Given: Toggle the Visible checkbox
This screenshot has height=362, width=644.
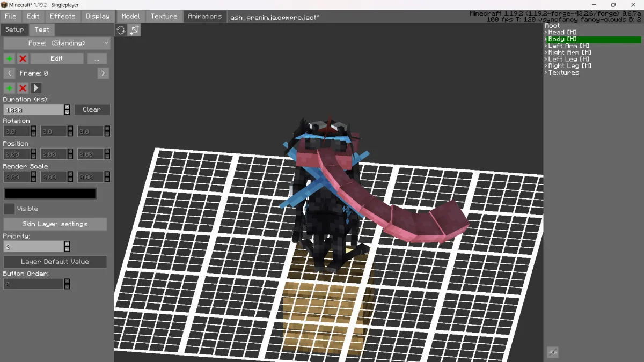Looking at the screenshot, I should (x=9, y=209).
